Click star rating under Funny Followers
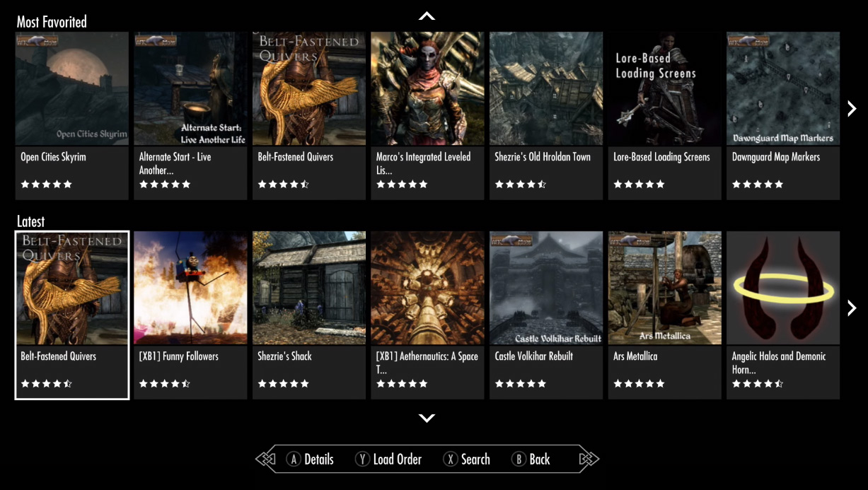 (x=165, y=384)
